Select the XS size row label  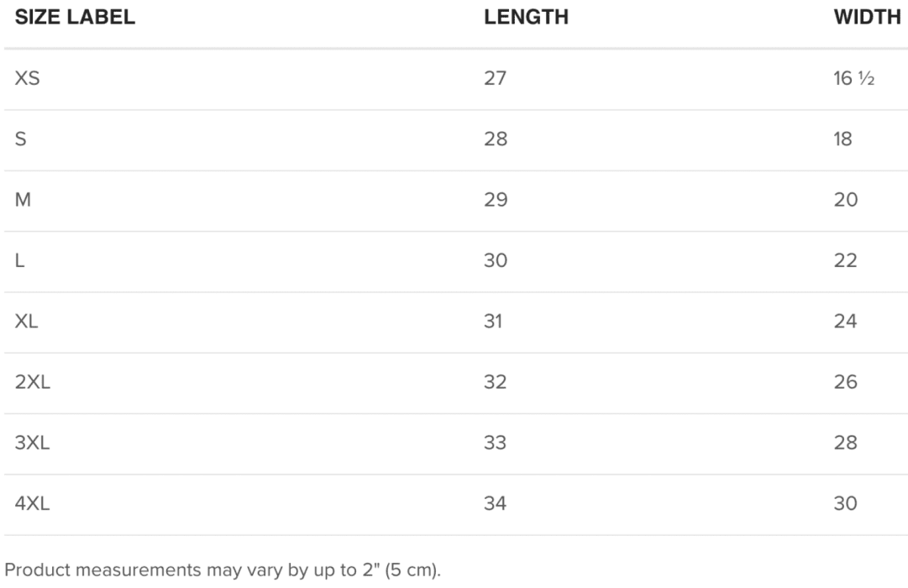click(27, 78)
